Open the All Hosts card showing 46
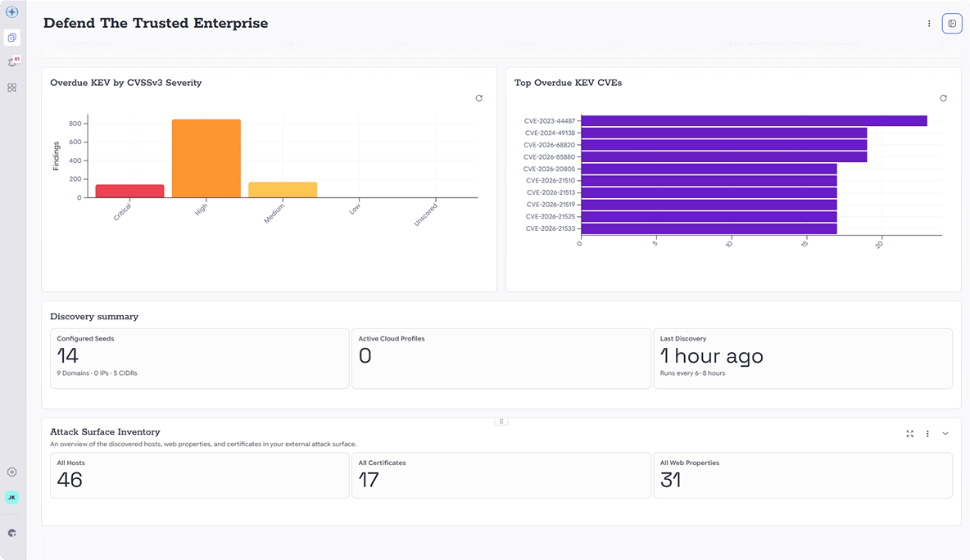Screen dimensions: 970x560 (x=200, y=476)
